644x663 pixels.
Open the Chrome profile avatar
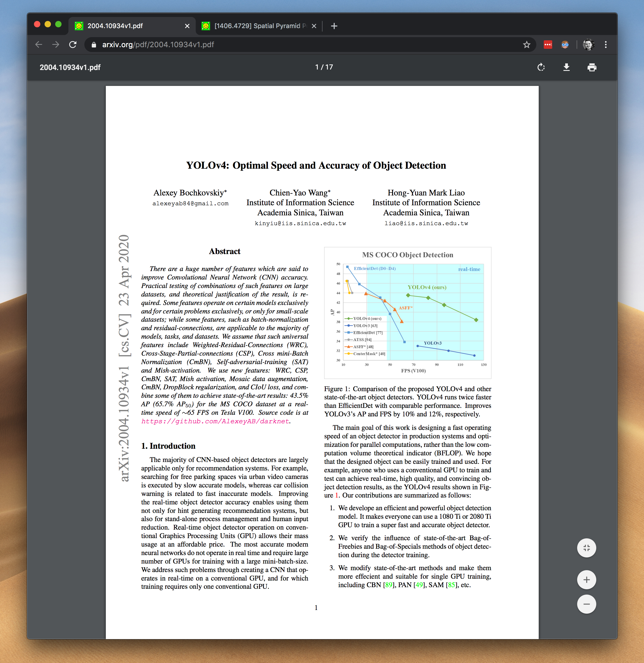588,45
